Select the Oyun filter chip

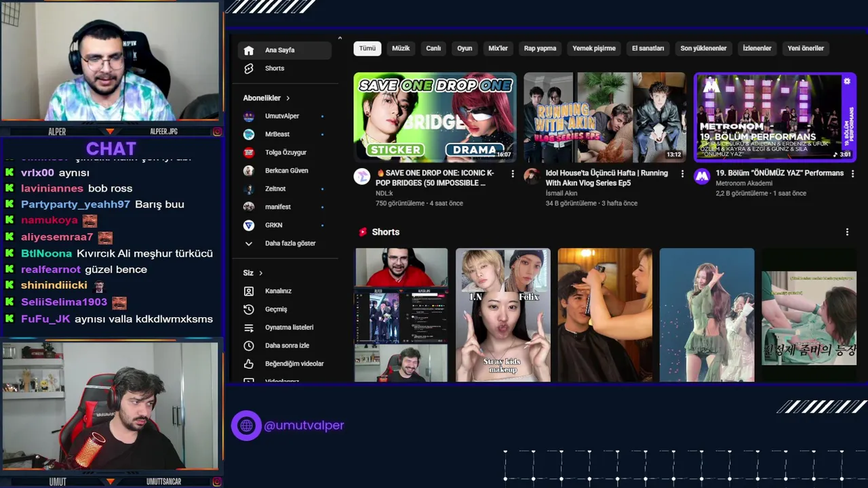[x=465, y=49]
